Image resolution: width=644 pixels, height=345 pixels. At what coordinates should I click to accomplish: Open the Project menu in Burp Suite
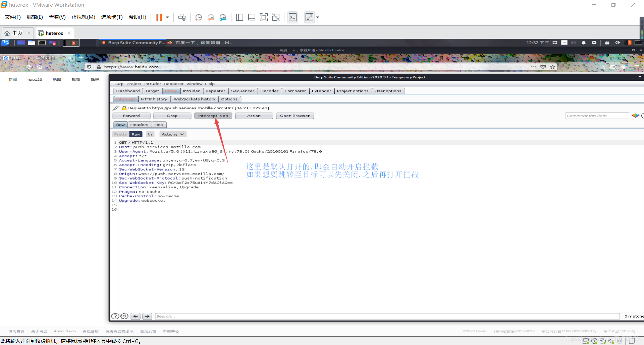(x=134, y=84)
